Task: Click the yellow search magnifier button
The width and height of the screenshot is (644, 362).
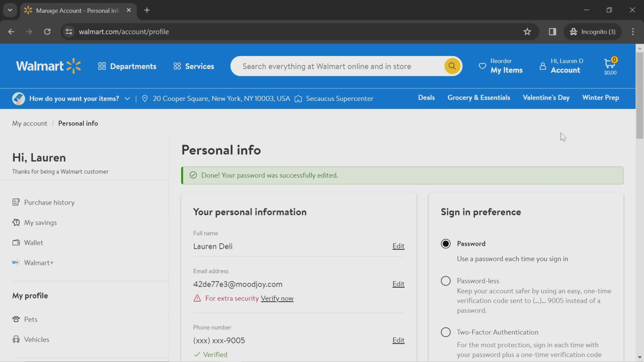Action: point(452,66)
